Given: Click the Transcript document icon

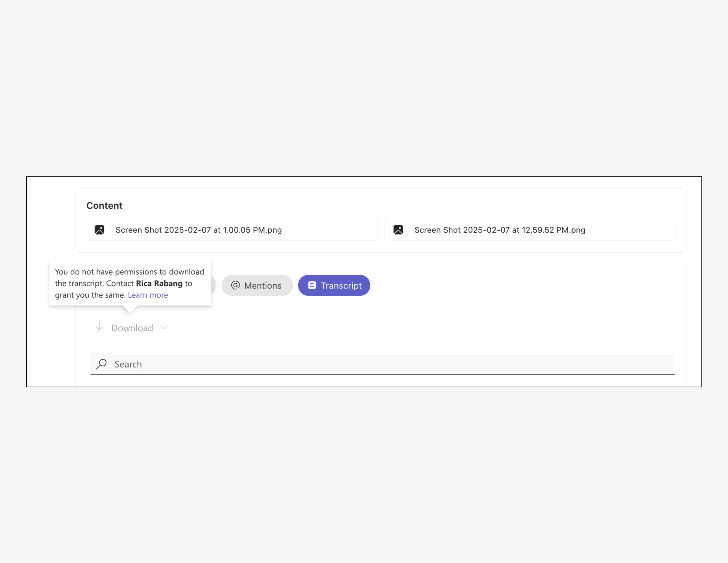Looking at the screenshot, I should pyautogui.click(x=312, y=285).
